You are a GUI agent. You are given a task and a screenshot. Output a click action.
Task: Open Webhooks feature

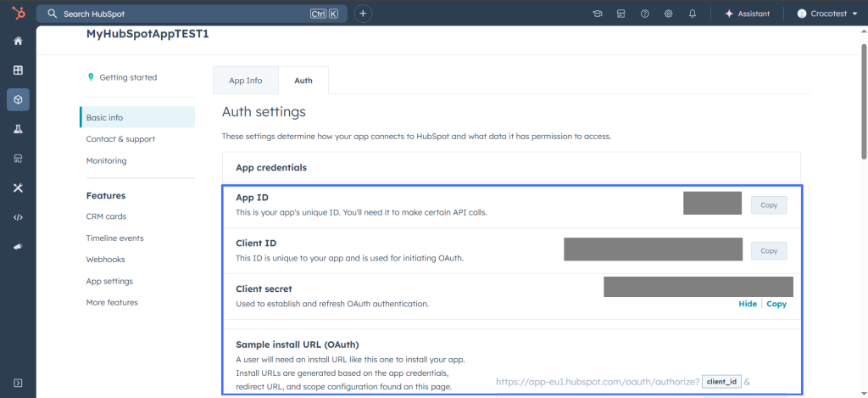click(x=106, y=260)
